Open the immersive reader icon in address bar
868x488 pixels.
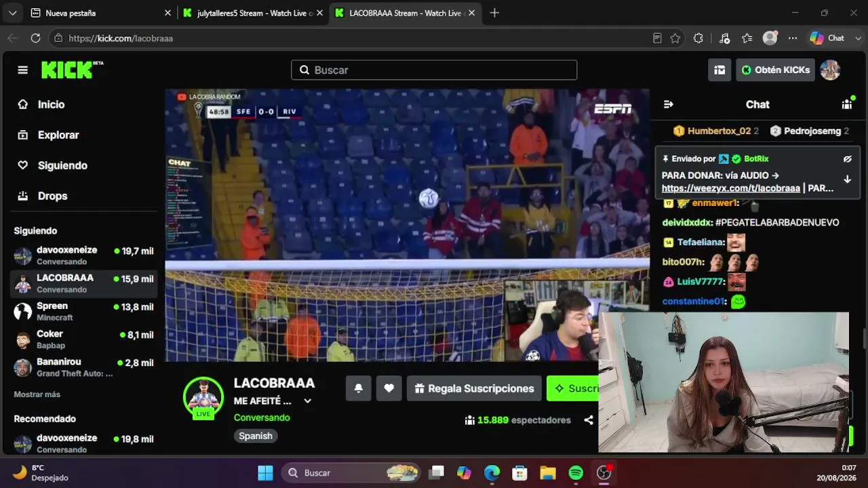click(x=657, y=38)
